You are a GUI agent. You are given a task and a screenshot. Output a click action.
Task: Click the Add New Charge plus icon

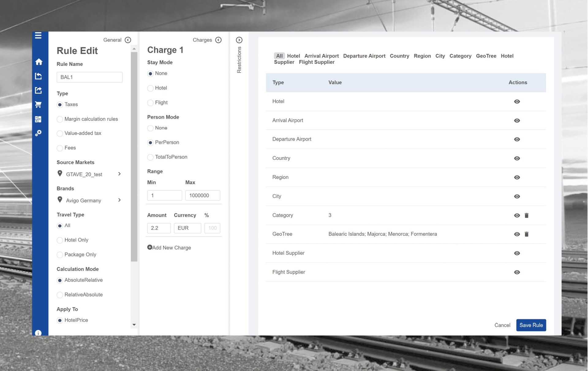[x=150, y=247]
